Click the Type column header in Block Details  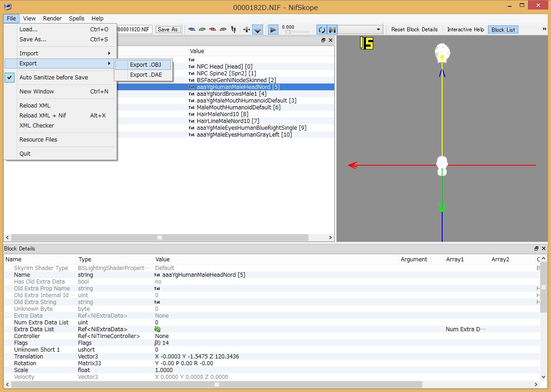coord(115,260)
